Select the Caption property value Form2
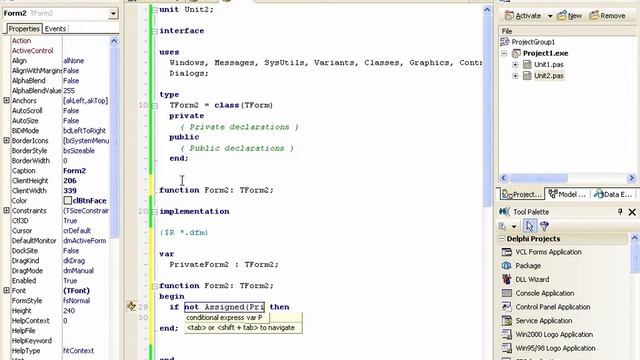Screen dimensions: 640x360 click(x=75, y=171)
